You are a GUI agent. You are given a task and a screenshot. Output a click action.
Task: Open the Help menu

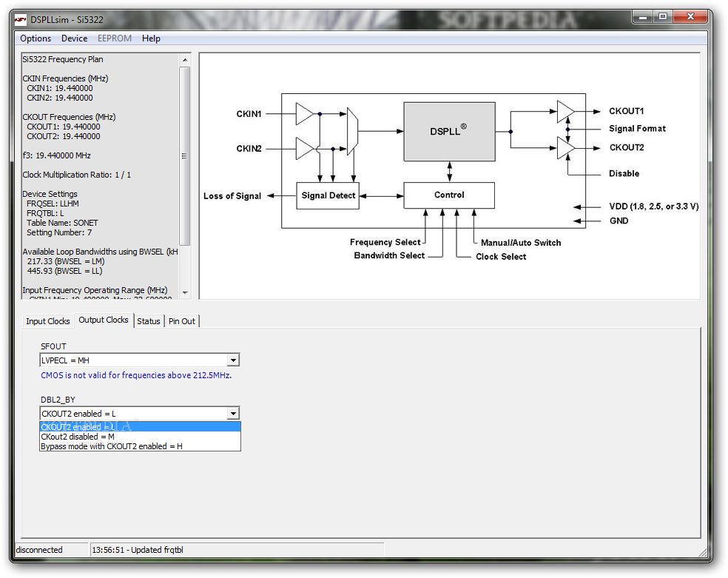coord(151,38)
